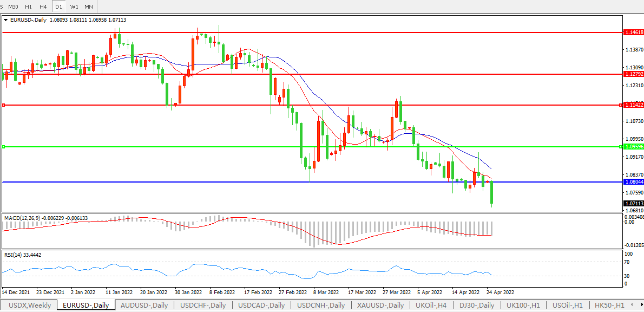Viewport: 644px width, 312px height.
Task: Select the red line handle at 1.11422
Action: pos(4,105)
